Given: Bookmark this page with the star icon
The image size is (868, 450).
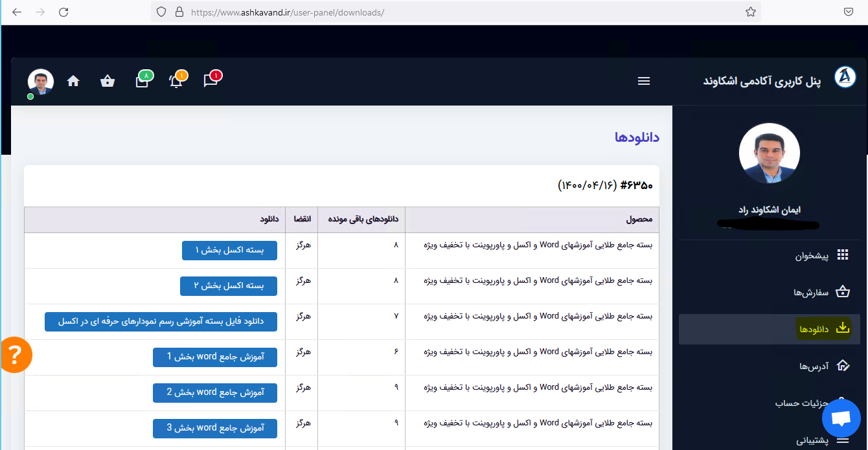Looking at the screenshot, I should (751, 12).
